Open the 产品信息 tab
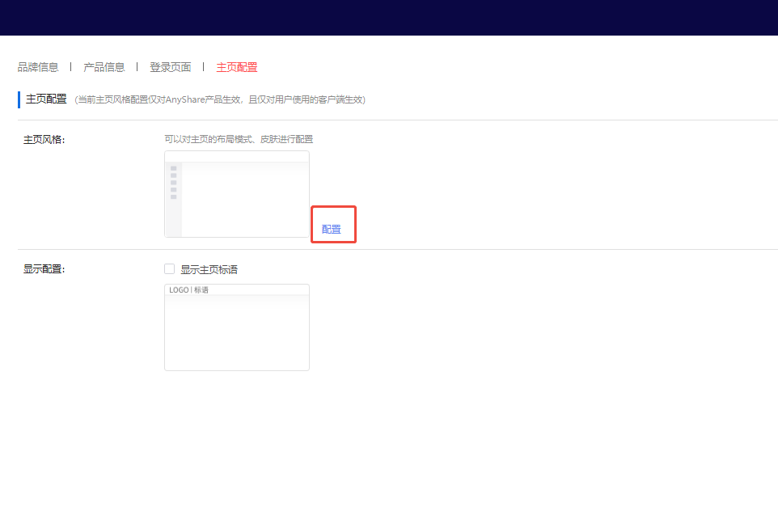The width and height of the screenshot is (778, 532). point(104,67)
